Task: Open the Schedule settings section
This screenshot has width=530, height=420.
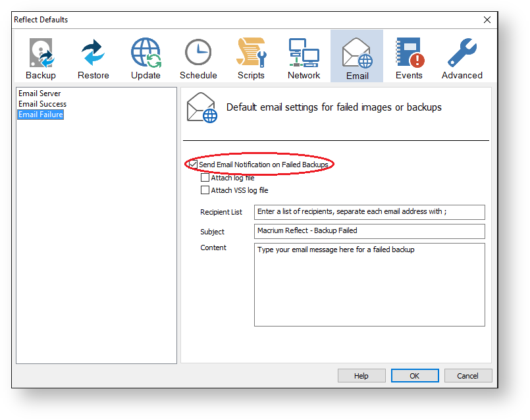Action: 198,58
